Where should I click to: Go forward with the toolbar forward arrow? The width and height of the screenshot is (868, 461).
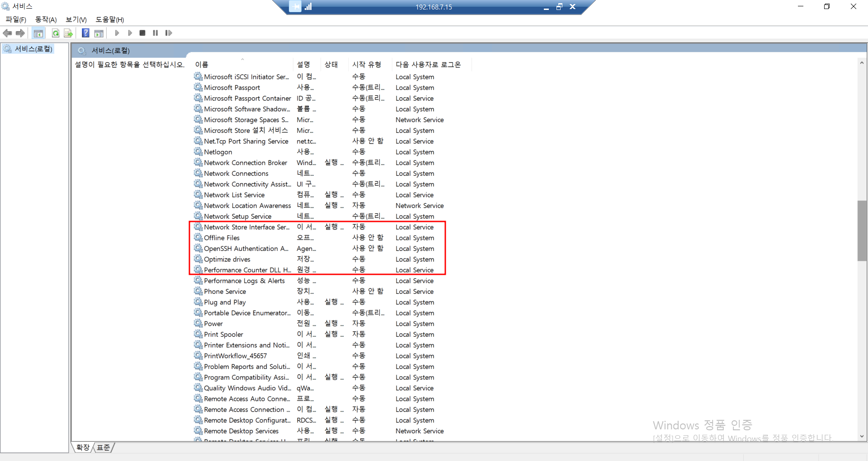[20, 33]
